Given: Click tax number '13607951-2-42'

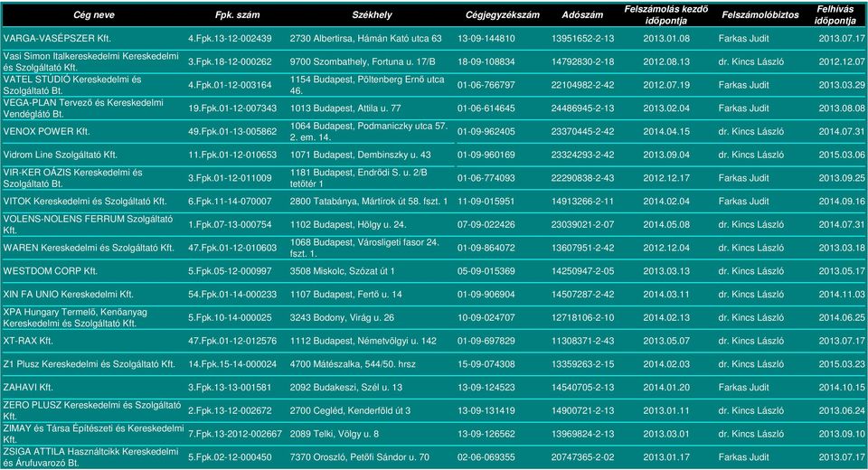Looking at the screenshot, I should (x=582, y=248).
